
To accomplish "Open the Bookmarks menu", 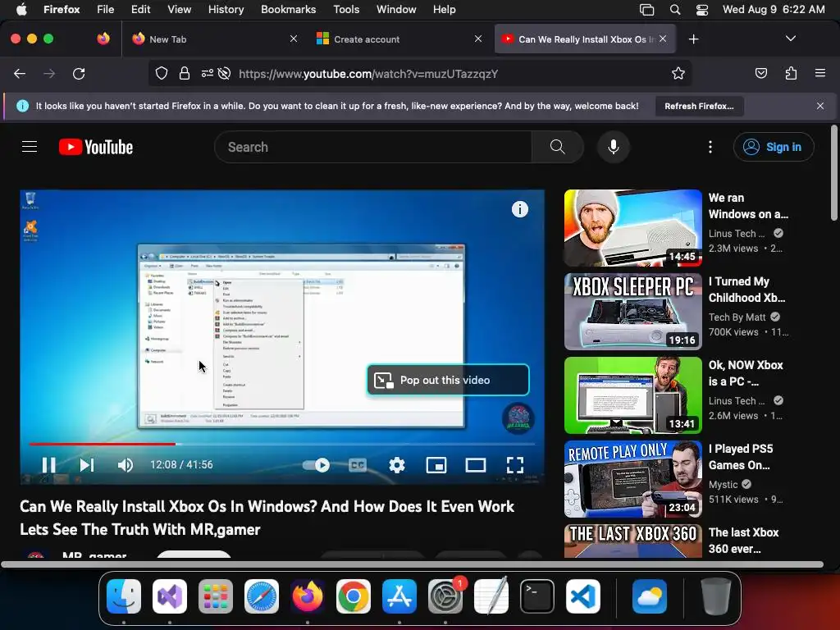I will pos(288,9).
